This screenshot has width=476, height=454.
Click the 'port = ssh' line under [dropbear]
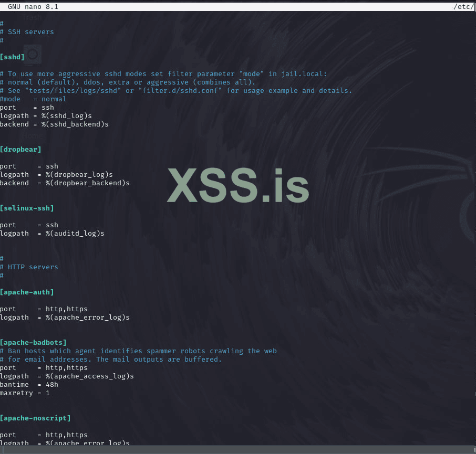(29, 166)
